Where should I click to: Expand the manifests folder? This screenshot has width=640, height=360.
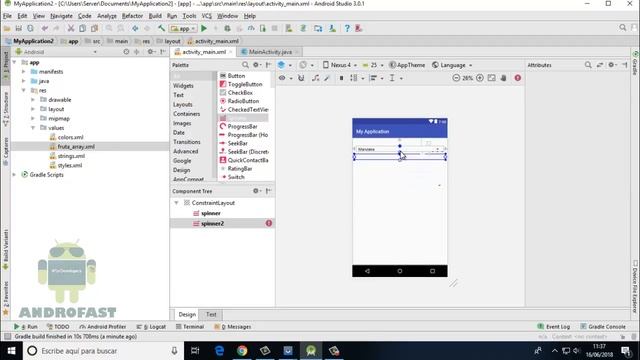[x=24, y=71]
